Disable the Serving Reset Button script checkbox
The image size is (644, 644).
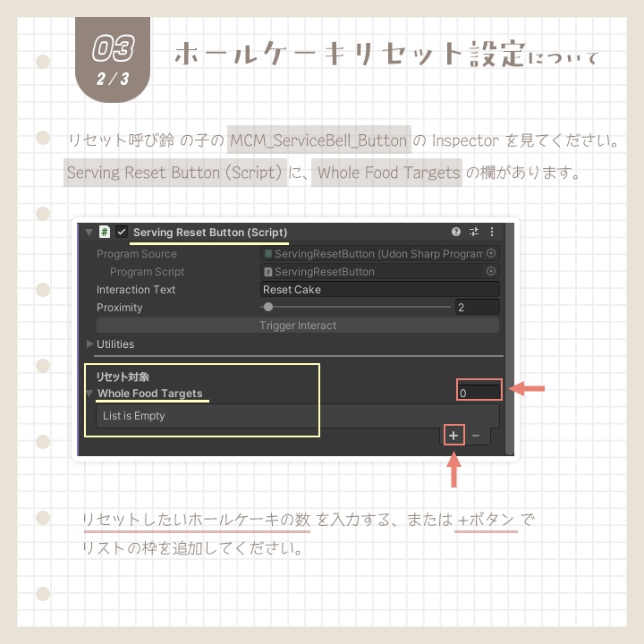[122, 232]
